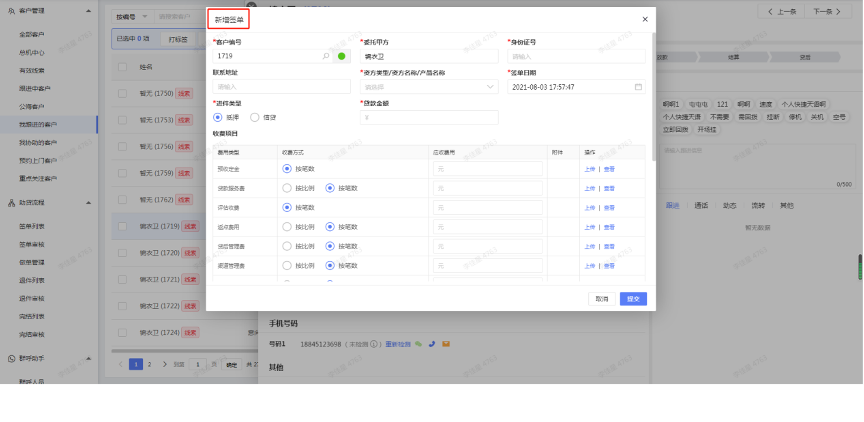The height and width of the screenshot is (422, 864).
Task: Click the green chat icon next to 号码1
Action: pos(418,344)
